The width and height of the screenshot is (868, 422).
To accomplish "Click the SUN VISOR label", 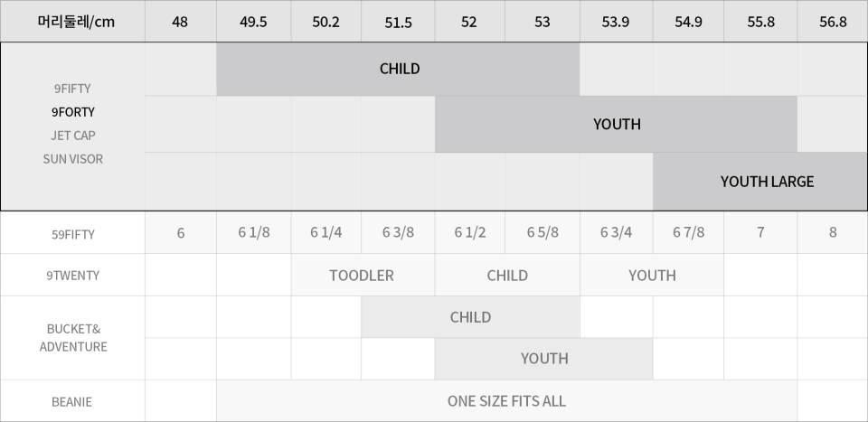I will (x=73, y=159).
